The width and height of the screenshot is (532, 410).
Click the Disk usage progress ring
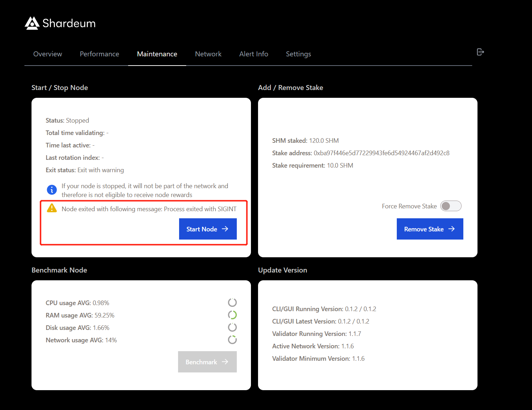(x=232, y=327)
